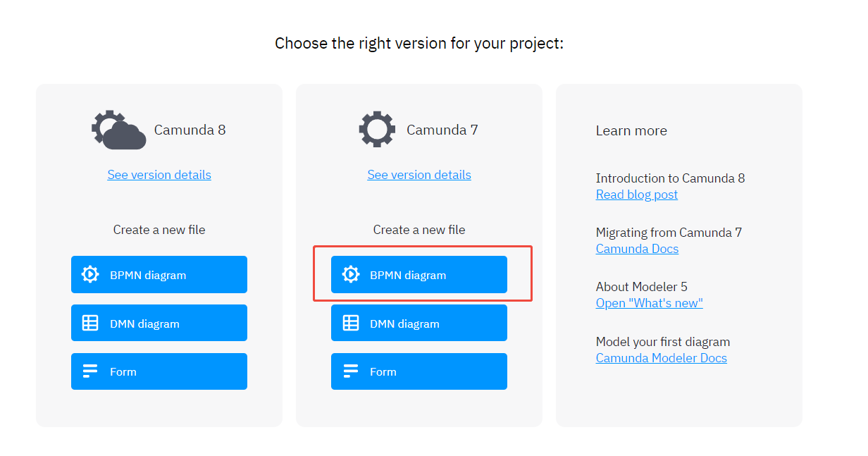Image resolution: width=868 pixels, height=456 pixels.
Task: Open the "Read blog post" link
Action: point(637,195)
